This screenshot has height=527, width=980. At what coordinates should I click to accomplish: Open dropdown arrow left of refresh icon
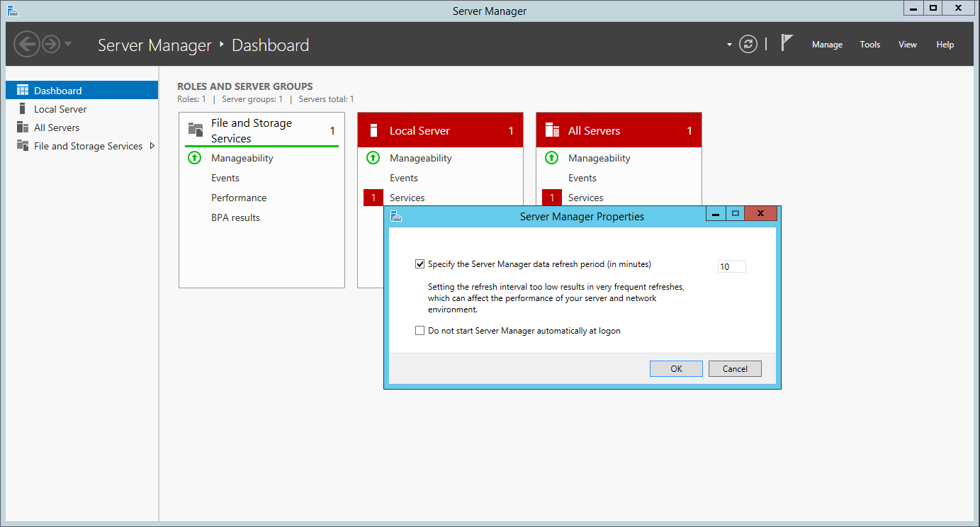pyautogui.click(x=729, y=45)
